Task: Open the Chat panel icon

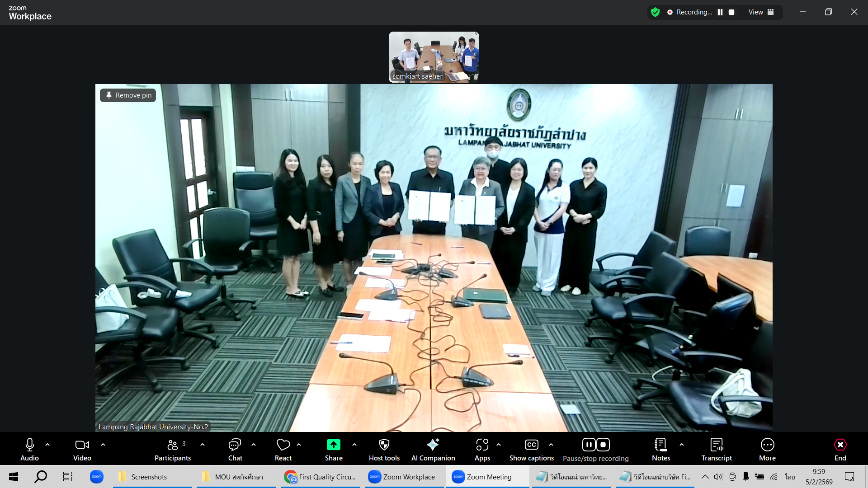Action: [235, 445]
